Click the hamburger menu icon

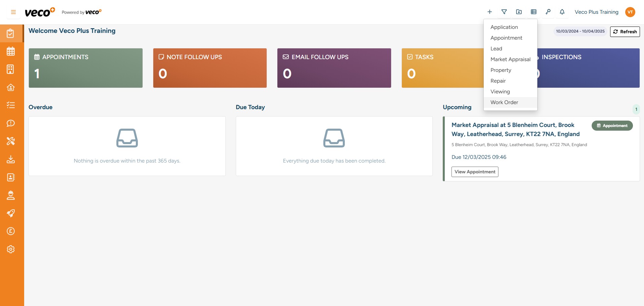pyautogui.click(x=13, y=12)
